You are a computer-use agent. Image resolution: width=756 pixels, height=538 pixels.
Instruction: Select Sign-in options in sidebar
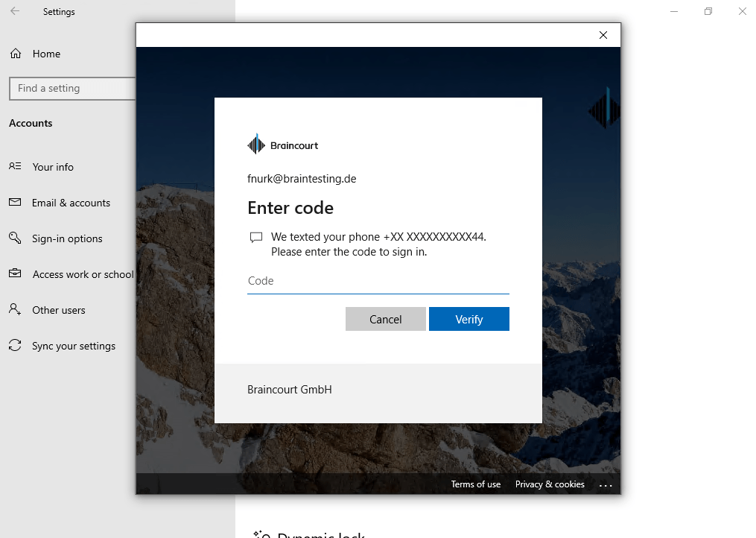(67, 238)
